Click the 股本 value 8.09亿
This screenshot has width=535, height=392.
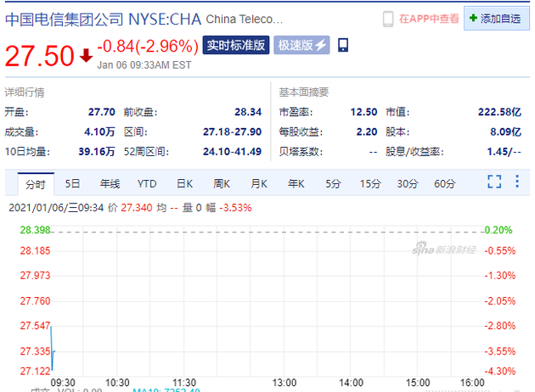505,132
